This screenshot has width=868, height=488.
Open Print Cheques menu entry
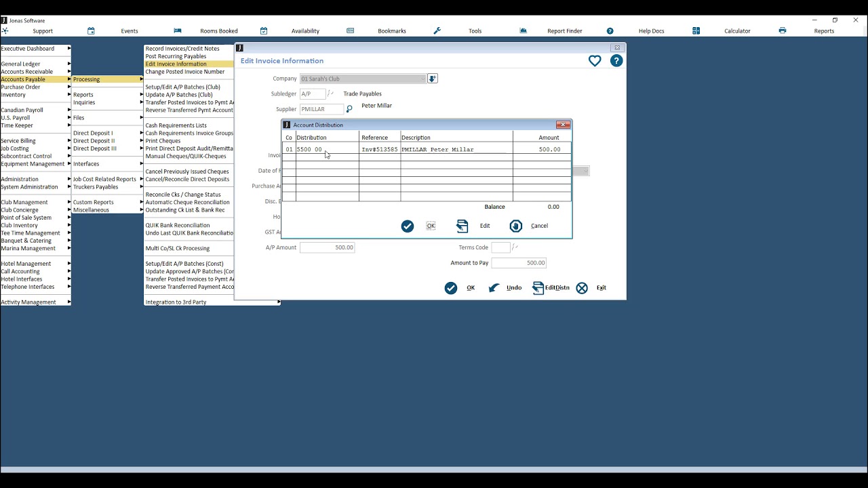pos(189,141)
